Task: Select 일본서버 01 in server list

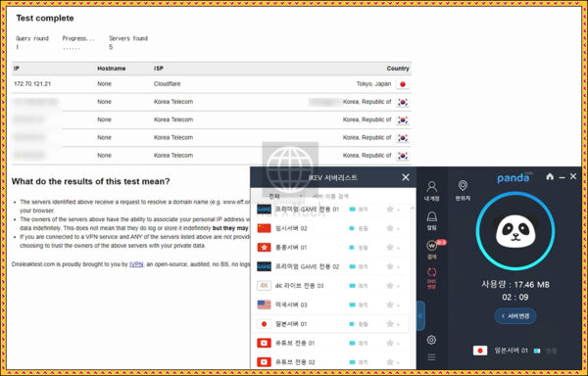Action: pyautogui.click(x=329, y=323)
